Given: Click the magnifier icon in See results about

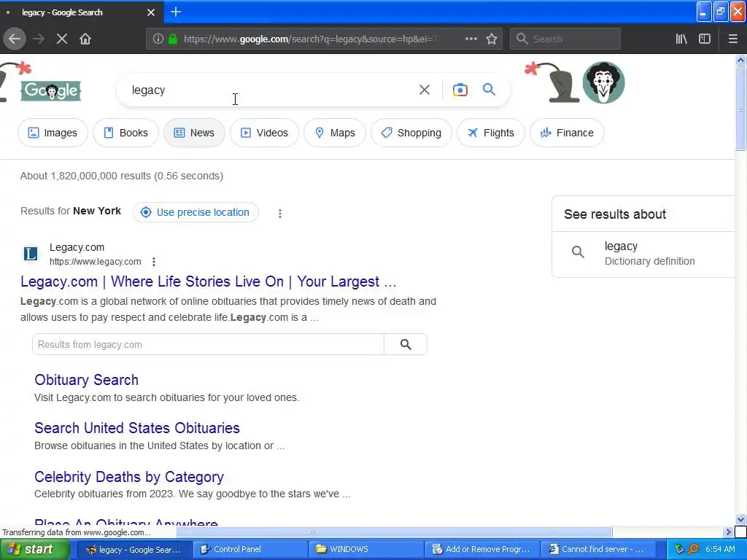Looking at the screenshot, I should pyautogui.click(x=578, y=252).
